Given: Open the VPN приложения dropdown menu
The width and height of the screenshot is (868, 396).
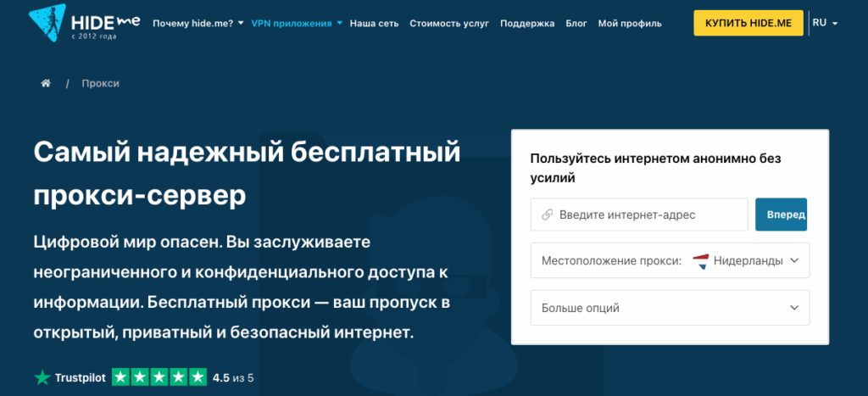Looking at the screenshot, I should point(297,24).
